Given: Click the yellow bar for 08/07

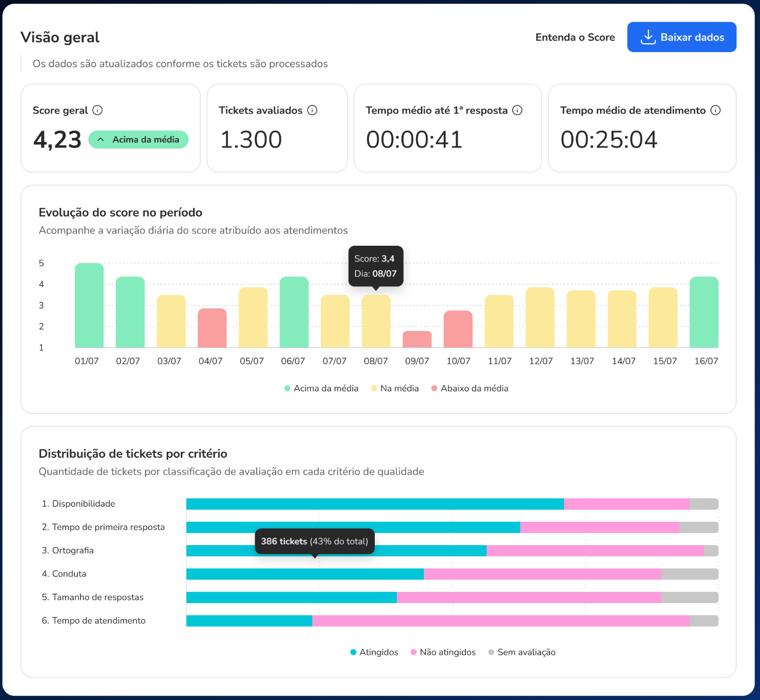Looking at the screenshot, I should coord(376,321).
